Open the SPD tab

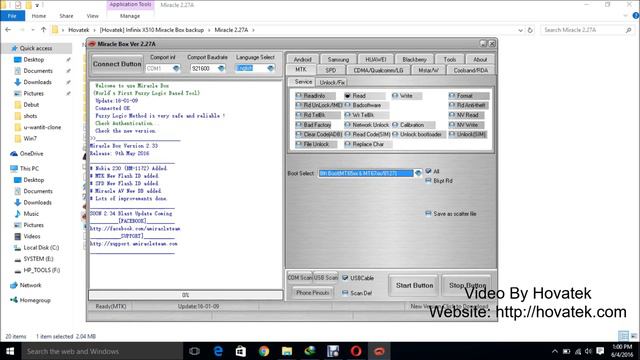[331, 70]
